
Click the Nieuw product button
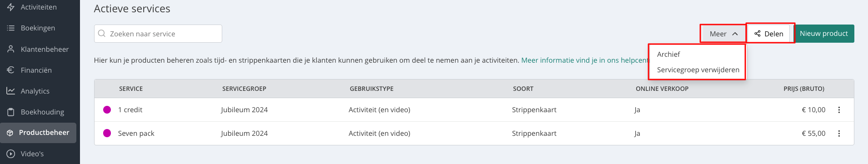point(823,34)
